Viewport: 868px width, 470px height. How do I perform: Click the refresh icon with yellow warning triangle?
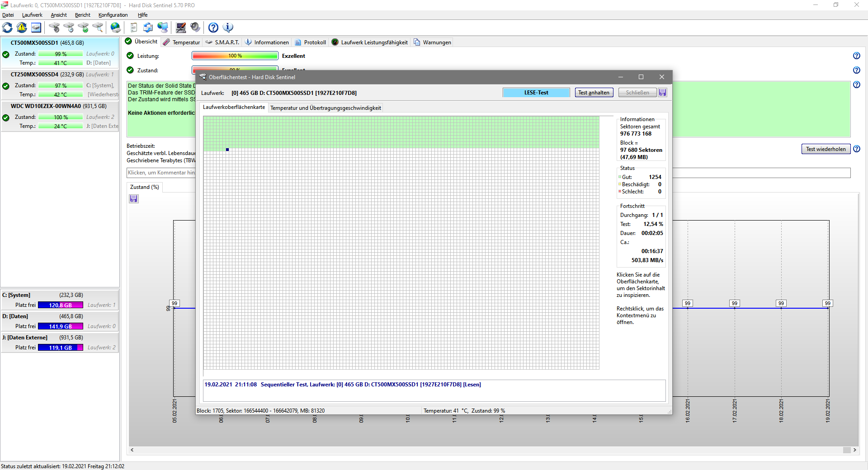[22, 28]
